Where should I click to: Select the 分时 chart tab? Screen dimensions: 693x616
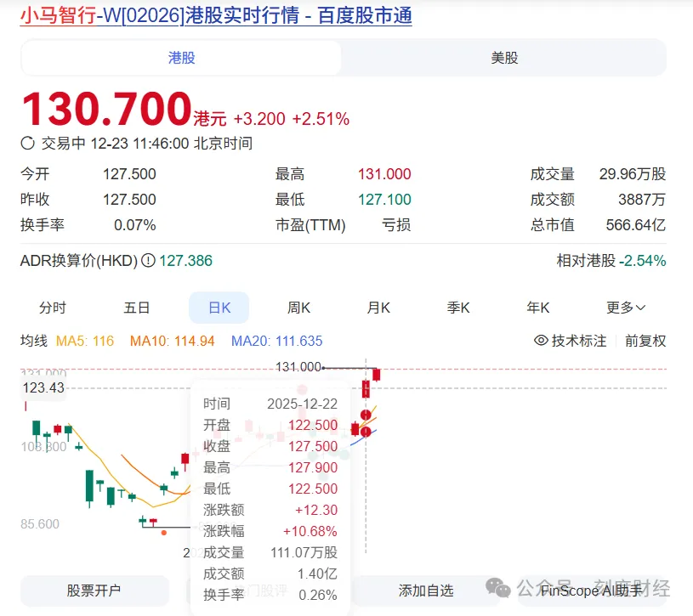pos(53,308)
